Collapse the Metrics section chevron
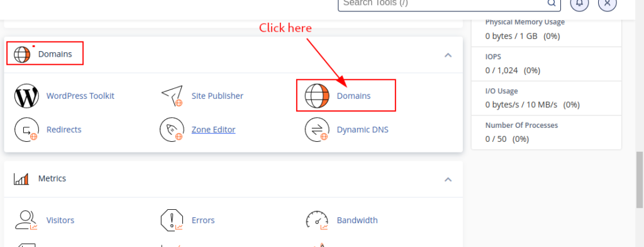The image size is (644, 247). 448,180
